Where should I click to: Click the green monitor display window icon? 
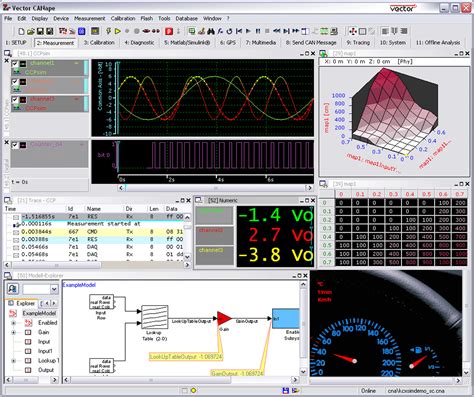pos(192,31)
